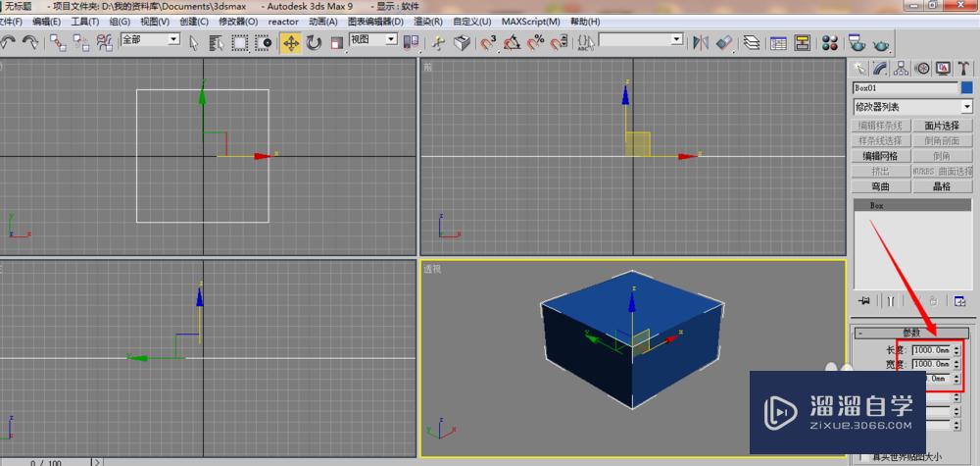Viewport: 980px width, 466px height.
Task: Click the Align tool icon
Action: 724,42
